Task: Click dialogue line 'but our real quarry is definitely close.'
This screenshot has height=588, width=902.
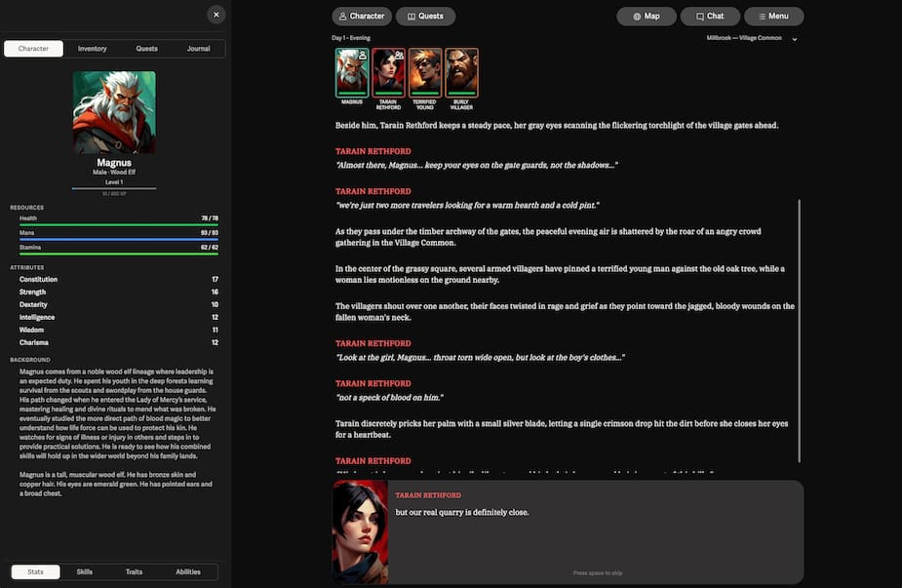Action: (462, 512)
